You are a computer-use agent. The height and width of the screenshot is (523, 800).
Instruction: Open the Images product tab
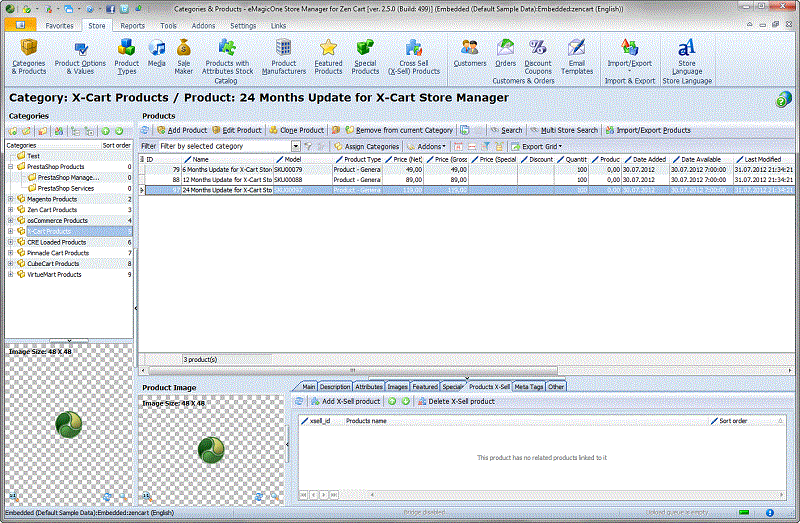397,387
